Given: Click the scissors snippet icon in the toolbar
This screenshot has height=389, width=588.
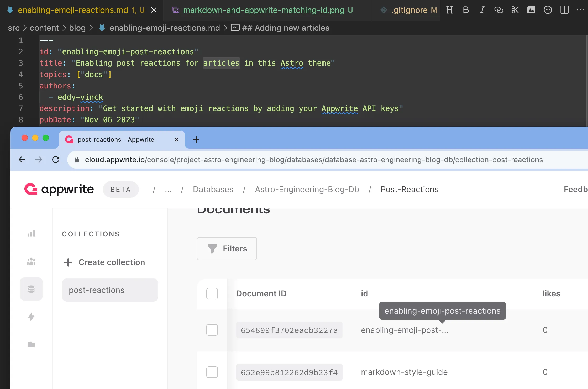Looking at the screenshot, I should point(515,10).
